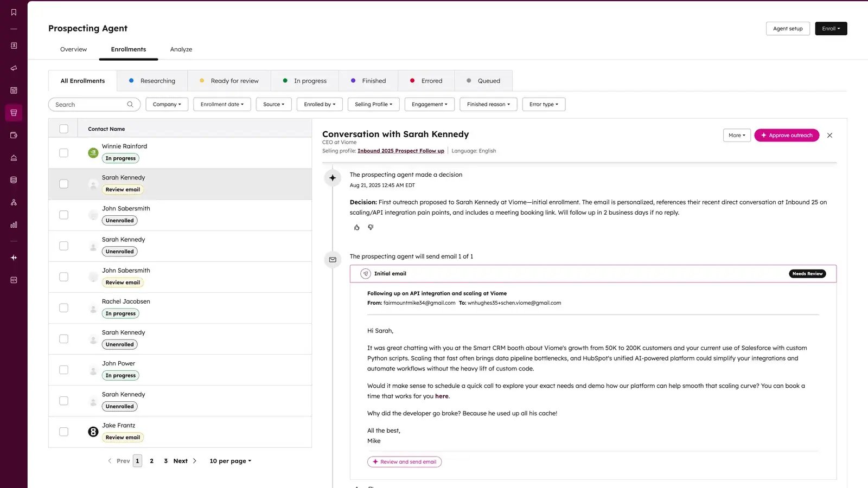Viewport: 868px width, 488px height.
Task: Select the Researching status tab
Action: click(152, 81)
